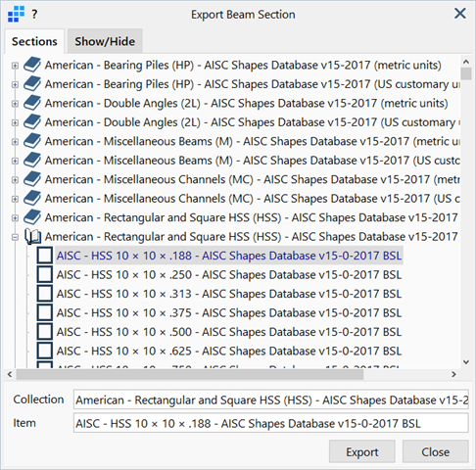Expand Double Angles (2L) metric units node
The width and height of the screenshot is (476, 470).
(15, 104)
